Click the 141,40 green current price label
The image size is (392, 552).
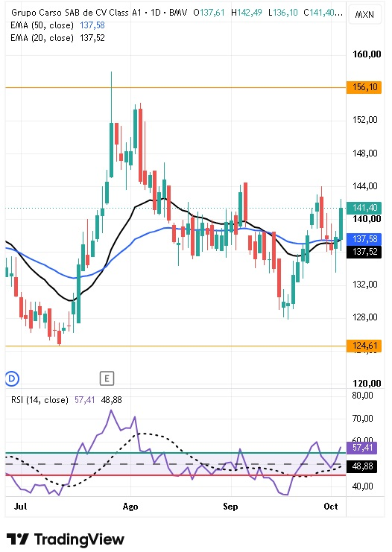364,208
